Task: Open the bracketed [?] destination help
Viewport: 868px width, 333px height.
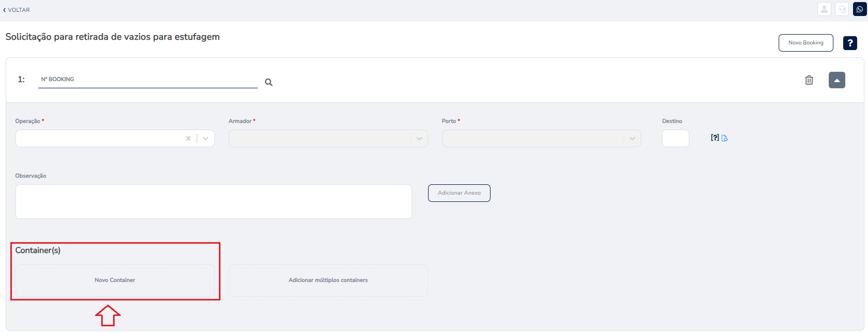Action: pos(715,137)
